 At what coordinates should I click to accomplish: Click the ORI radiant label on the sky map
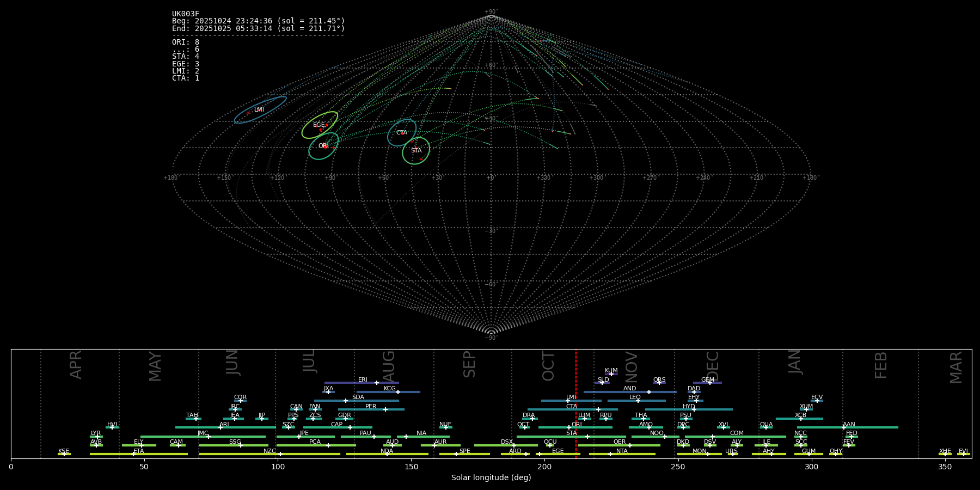click(323, 146)
